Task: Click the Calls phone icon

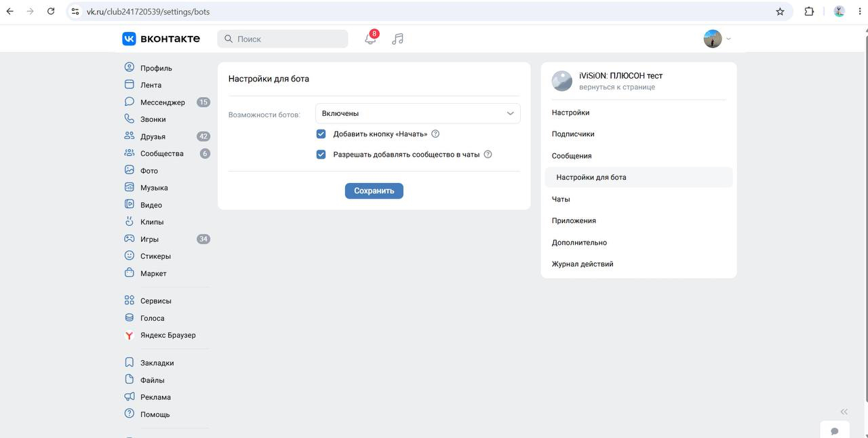Action: (x=130, y=119)
